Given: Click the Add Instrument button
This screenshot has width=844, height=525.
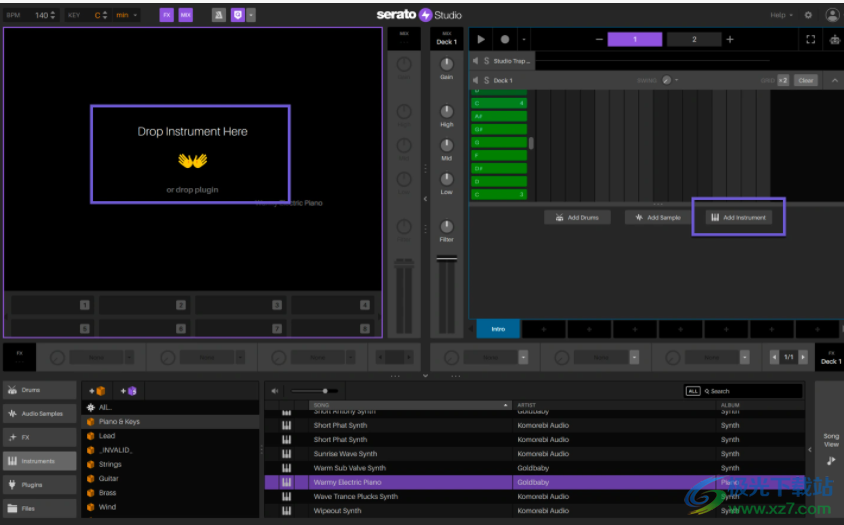Looking at the screenshot, I should pyautogui.click(x=738, y=218).
